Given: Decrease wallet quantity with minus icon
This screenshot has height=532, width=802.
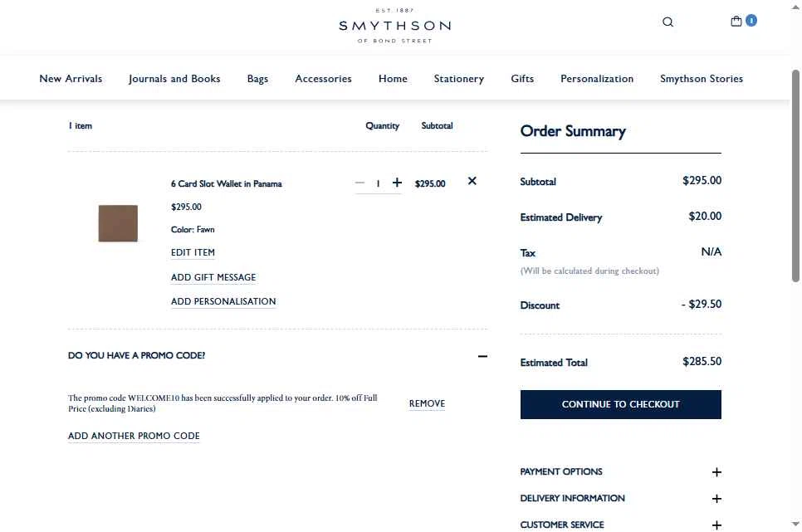Looking at the screenshot, I should pyautogui.click(x=359, y=183).
